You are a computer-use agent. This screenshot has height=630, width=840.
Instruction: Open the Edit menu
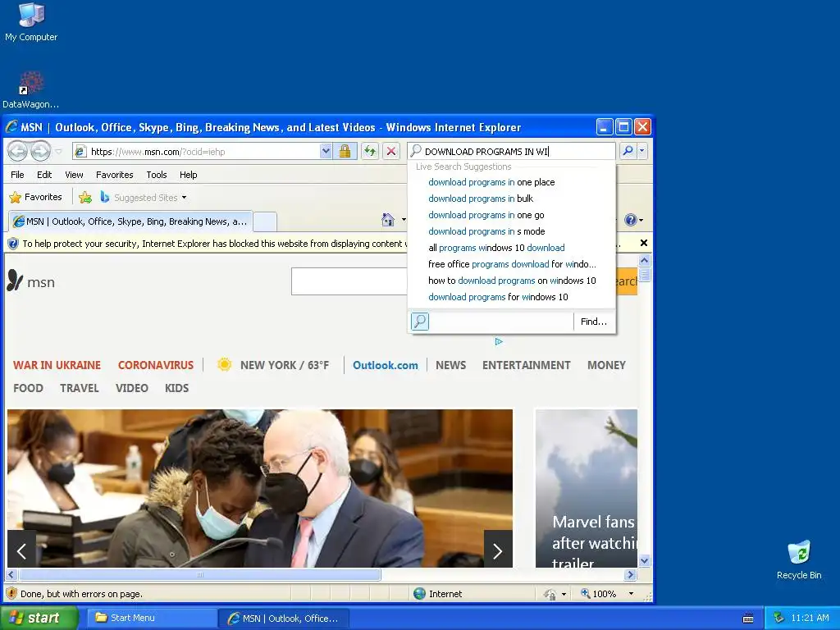coord(44,175)
